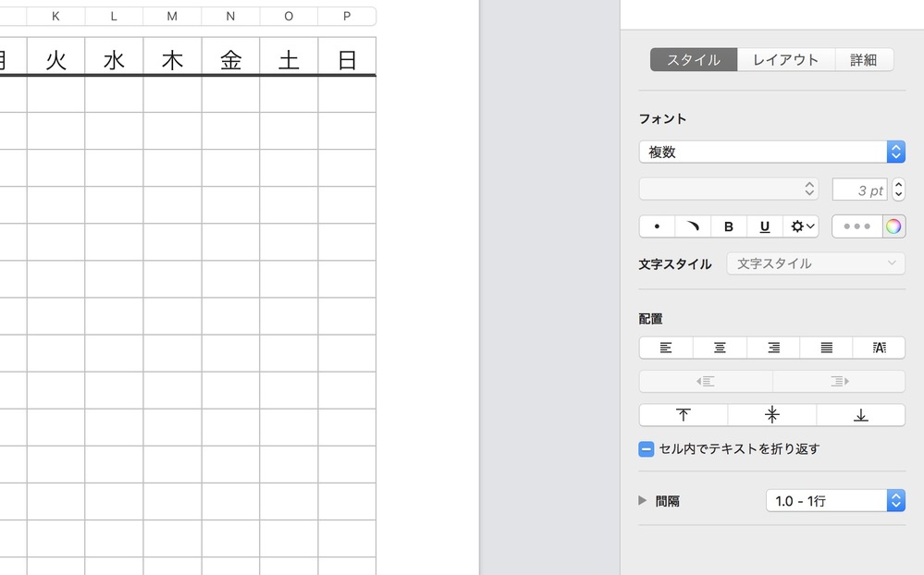This screenshot has height=575, width=924.
Task: Align text left
Action: 666,348
